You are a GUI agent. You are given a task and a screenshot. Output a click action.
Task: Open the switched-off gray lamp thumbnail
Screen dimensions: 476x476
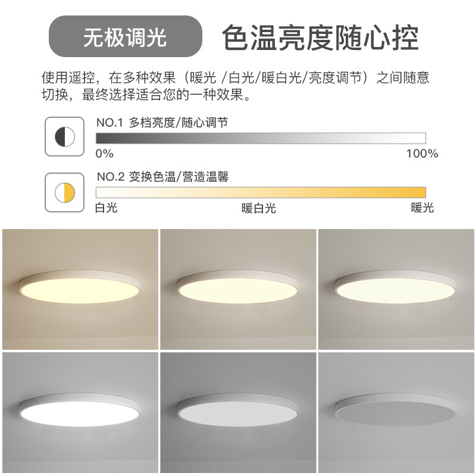pos(396,412)
